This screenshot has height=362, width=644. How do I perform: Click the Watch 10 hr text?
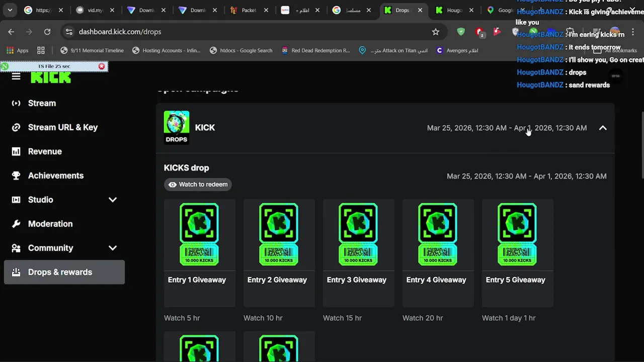click(263, 318)
